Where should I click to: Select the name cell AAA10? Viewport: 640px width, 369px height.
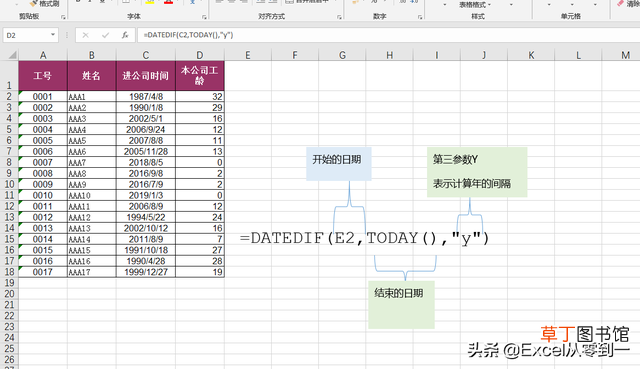click(92, 195)
